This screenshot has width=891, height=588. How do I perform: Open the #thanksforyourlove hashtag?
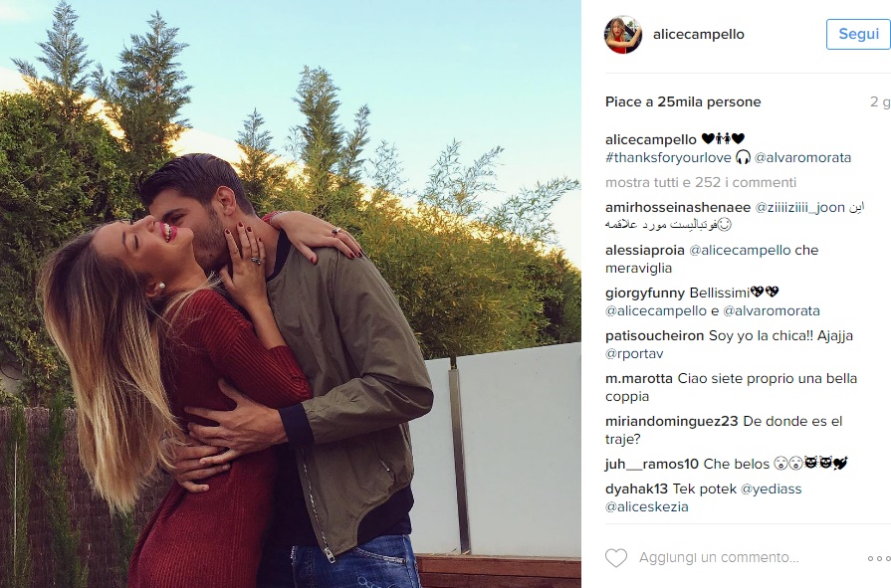tap(668, 157)
